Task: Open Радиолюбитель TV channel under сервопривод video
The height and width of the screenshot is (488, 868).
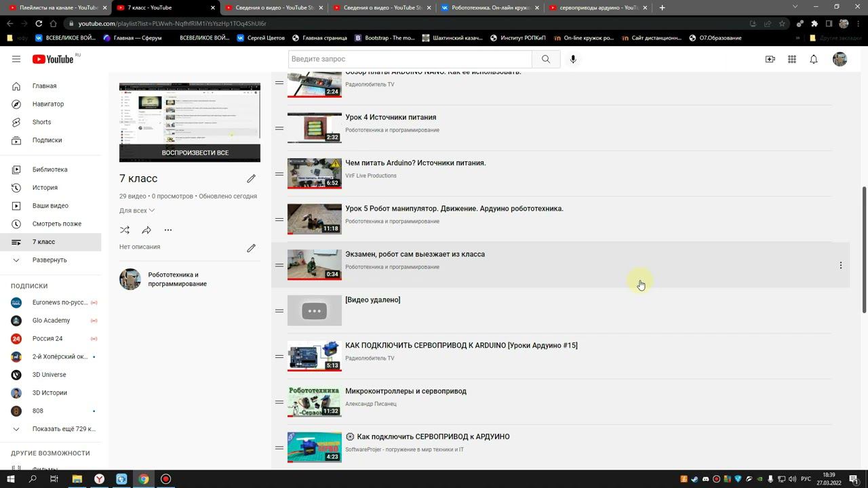Action: click(370, 359)
